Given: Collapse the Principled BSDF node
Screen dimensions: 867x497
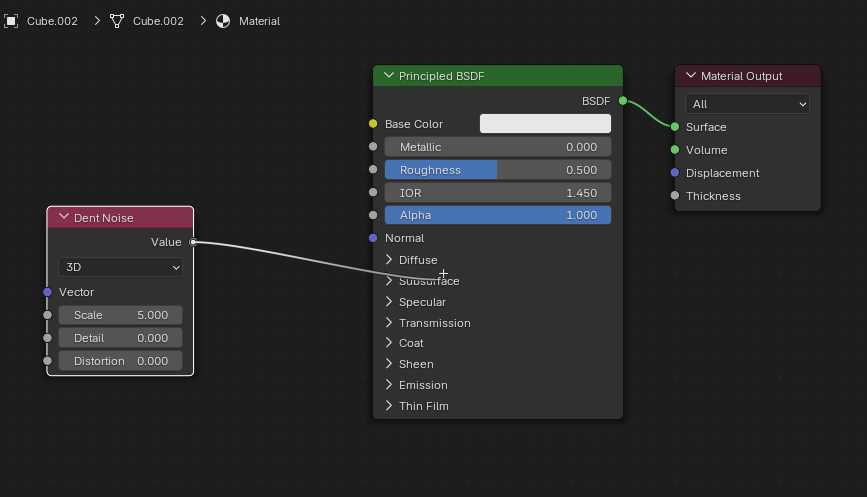Looking at the screenshot, I should tap(389, 75).
